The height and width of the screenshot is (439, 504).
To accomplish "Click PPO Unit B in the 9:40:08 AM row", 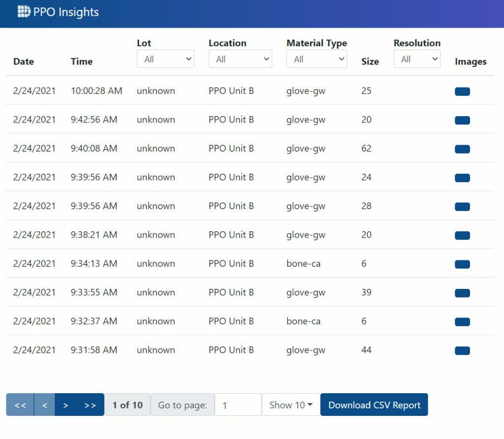I will (231, 148).
